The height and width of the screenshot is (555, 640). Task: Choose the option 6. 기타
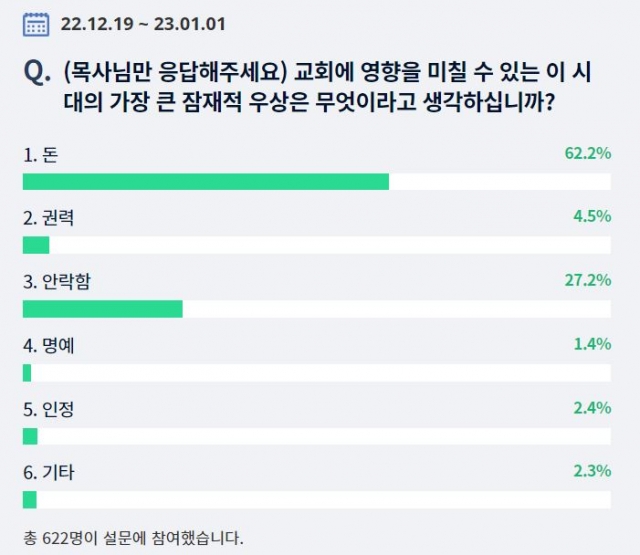click(49, 472)
